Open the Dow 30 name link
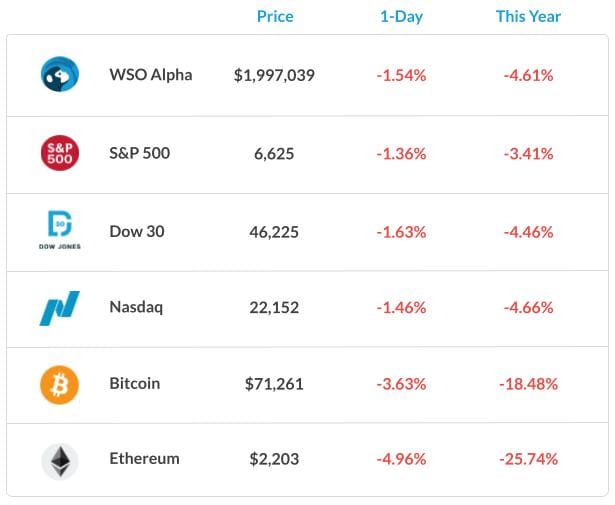615x505 pixels. click(136, 231)
